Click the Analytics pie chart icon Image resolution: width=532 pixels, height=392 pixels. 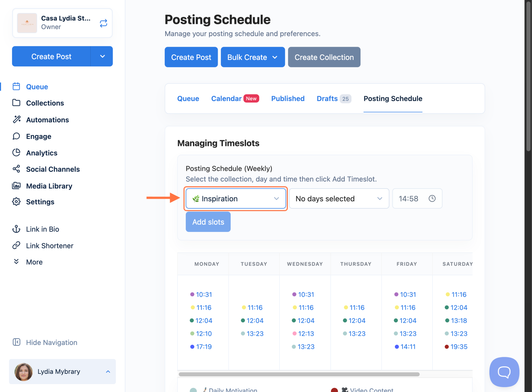[16, 152]
